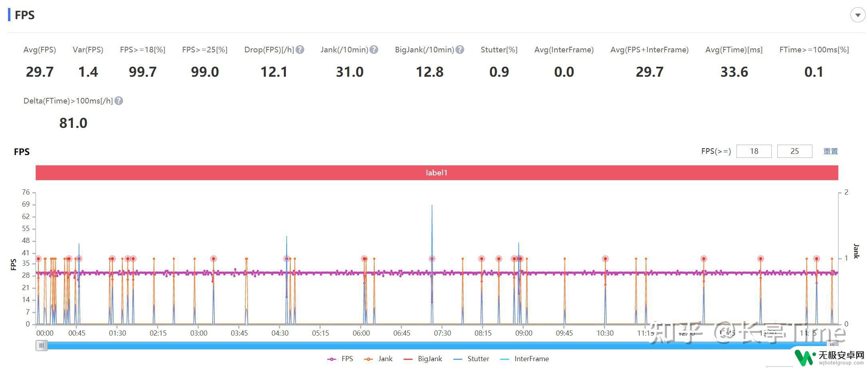Screen dimensions: 868x368
Task: Select the red label1 bar
Action: coord(437,173)
